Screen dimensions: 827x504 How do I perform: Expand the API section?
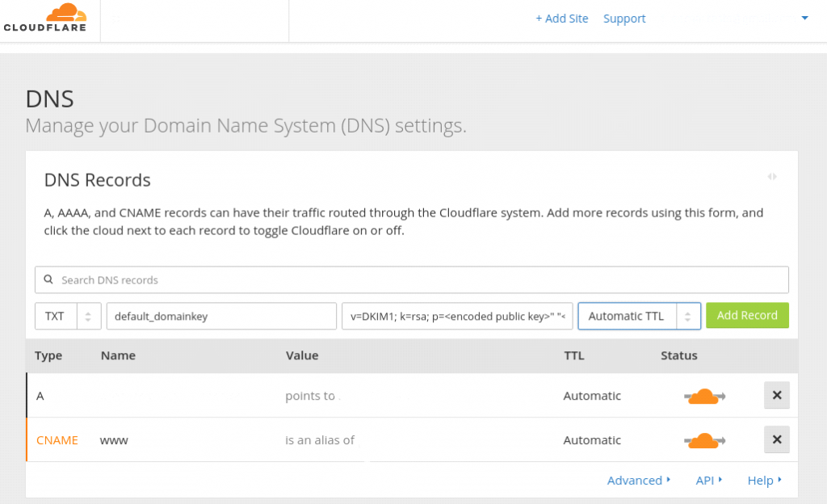tap(708, 481)
